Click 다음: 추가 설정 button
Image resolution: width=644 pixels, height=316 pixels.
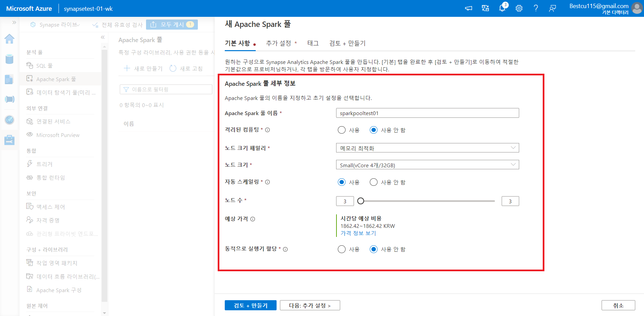tap(310, 305)
